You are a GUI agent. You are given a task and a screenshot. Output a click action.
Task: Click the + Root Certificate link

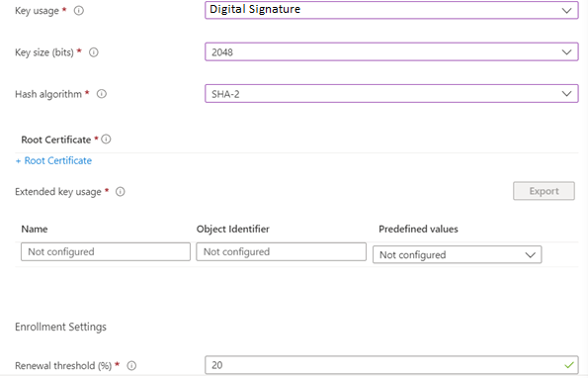pos(53,160)
